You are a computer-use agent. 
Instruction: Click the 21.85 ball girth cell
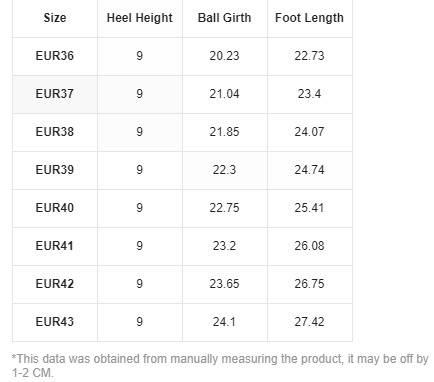225,132
